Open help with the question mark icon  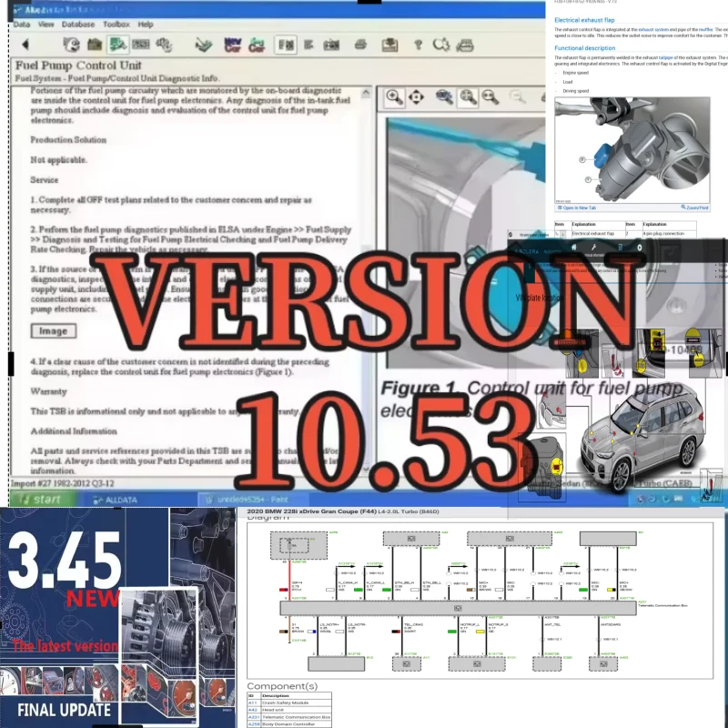click(419, 45)
